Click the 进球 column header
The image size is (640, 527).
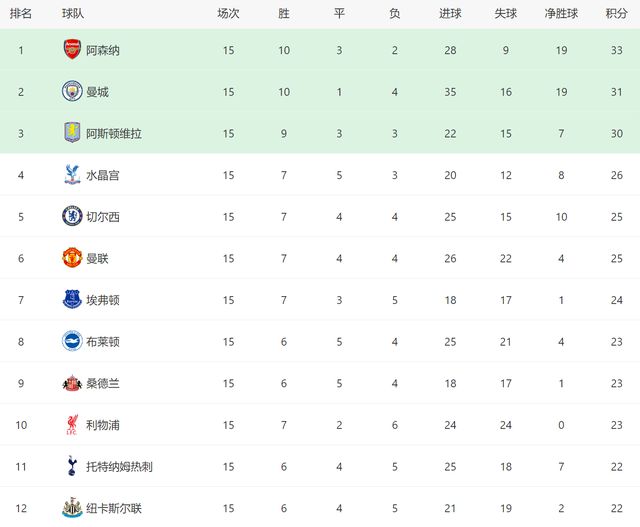(450, 14)
